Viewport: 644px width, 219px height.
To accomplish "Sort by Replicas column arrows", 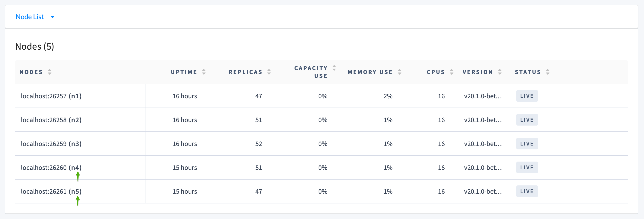I will tap(269, 72).
